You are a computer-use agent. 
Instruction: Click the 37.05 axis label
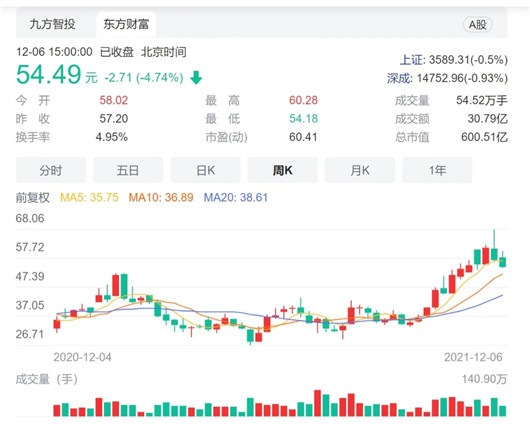click(30, 305)
